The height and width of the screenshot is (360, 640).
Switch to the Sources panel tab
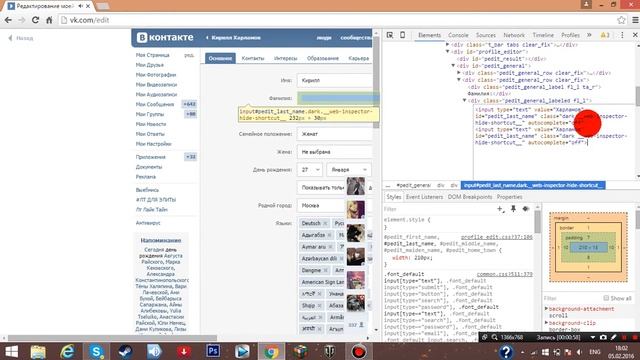486,35
